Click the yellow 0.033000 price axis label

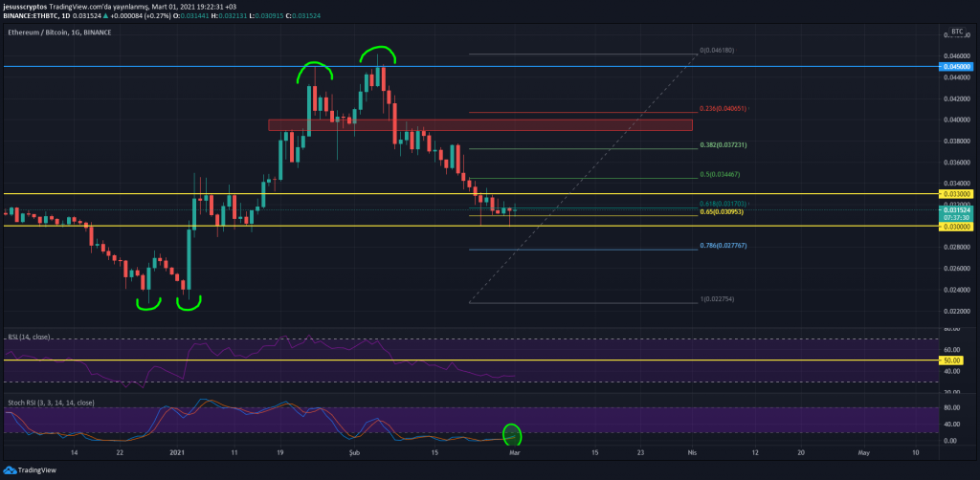pos(954,194)
